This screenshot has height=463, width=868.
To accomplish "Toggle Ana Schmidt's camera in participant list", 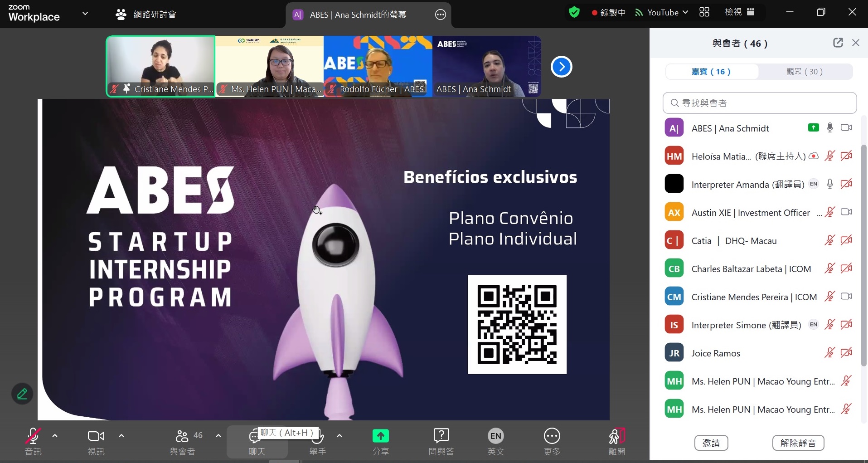I will point(846,128).
